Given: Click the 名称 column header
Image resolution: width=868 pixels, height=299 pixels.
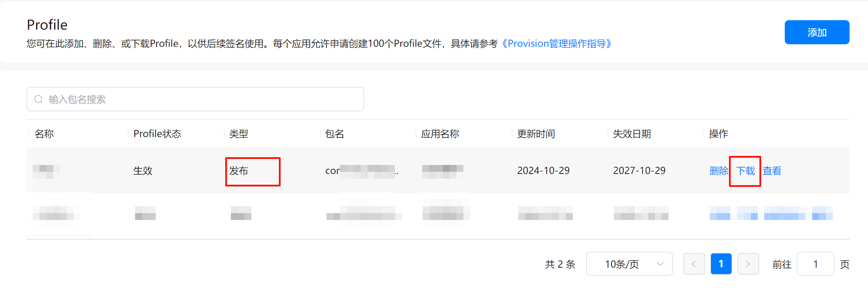Looking at the screenshot, I should click(x=44, y=134).
